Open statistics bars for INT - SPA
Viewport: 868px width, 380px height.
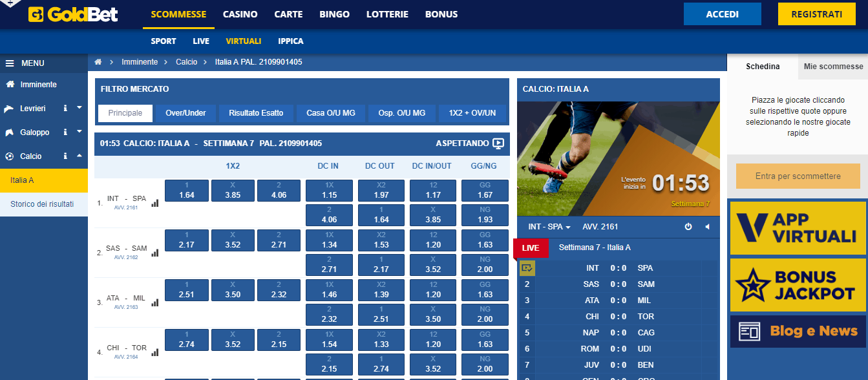point(154,203)
